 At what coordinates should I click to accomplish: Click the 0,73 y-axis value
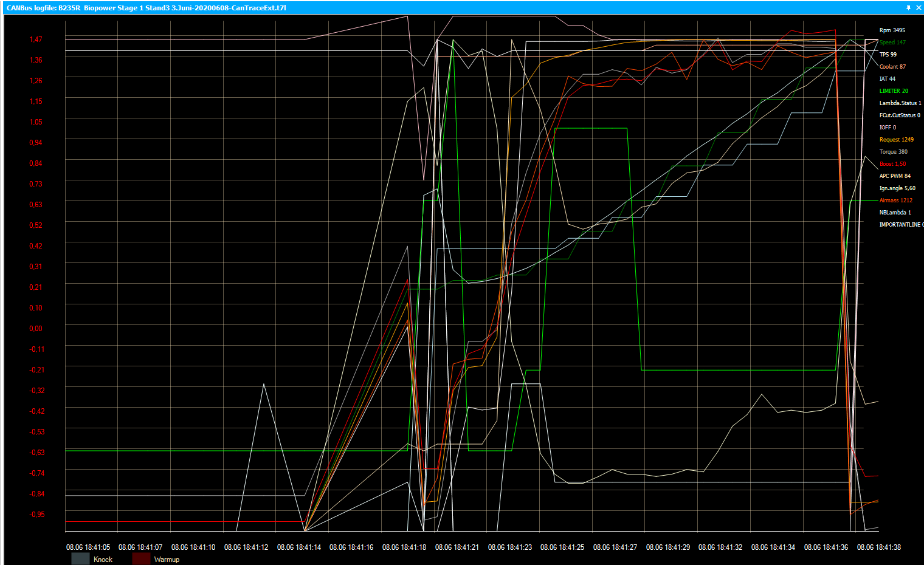coord(36,184)
